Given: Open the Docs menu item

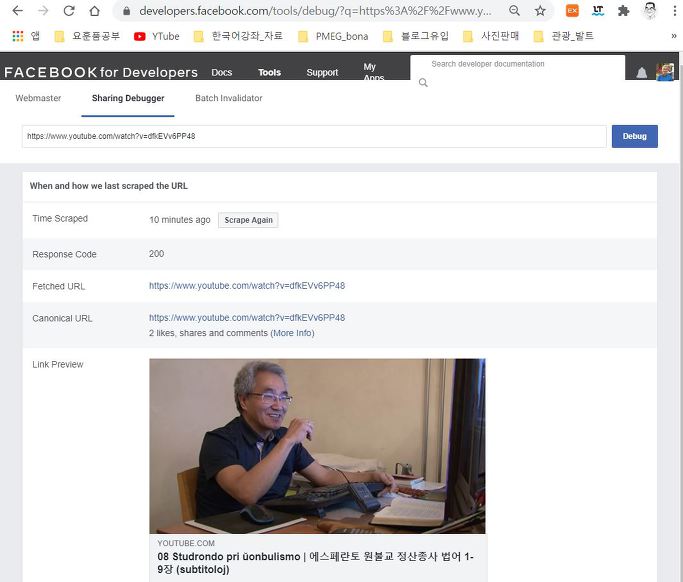Looking at the screenshot, I should 221,72.
